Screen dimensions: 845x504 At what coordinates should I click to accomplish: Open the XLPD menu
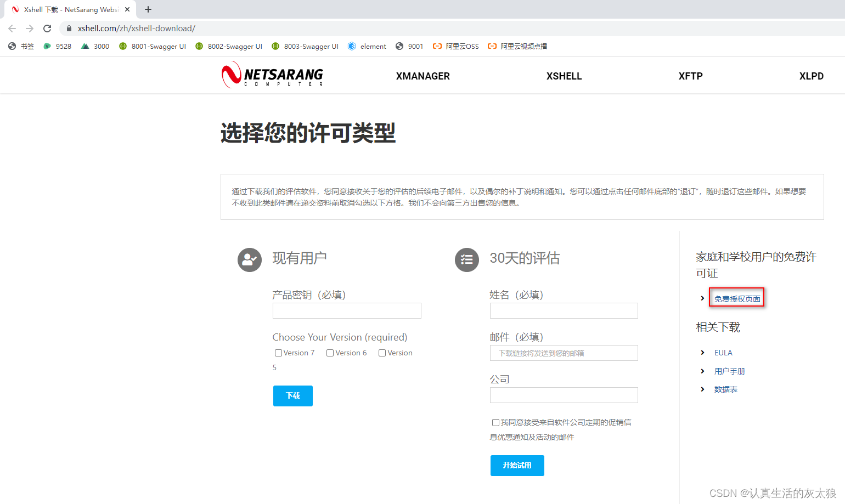(812, 76)
